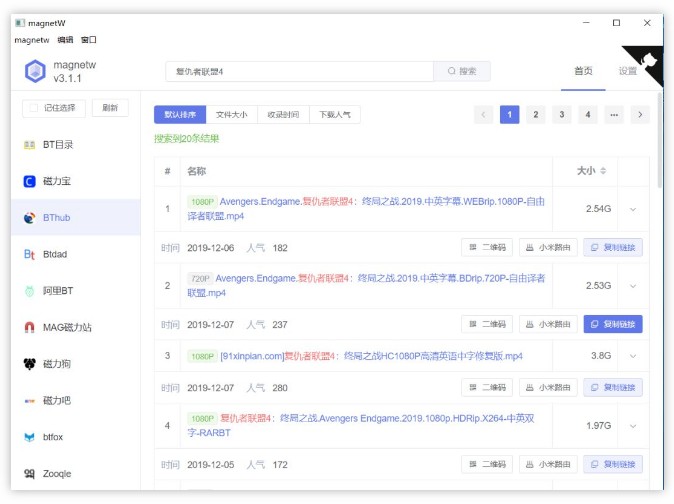Click the date 2019-12-05
The height and width of the screenshot is (504, 674).
(211, 465)
